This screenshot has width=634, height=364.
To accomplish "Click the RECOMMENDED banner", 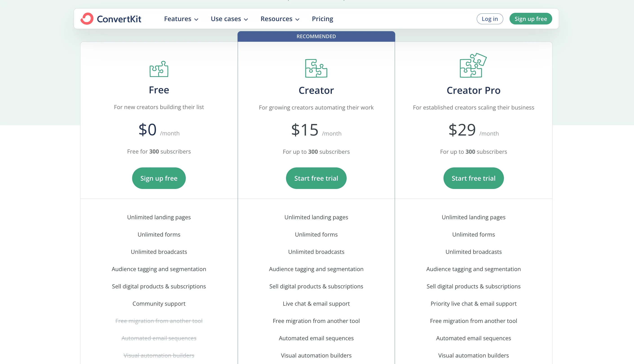I will pos(316,37).
